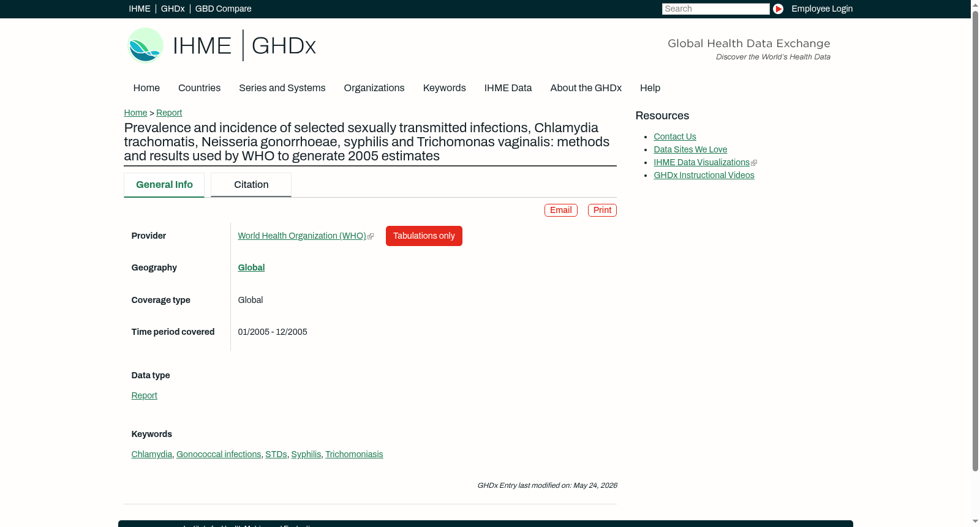Open the Report data type link
The image size is (980, 527).
[144, 395]
